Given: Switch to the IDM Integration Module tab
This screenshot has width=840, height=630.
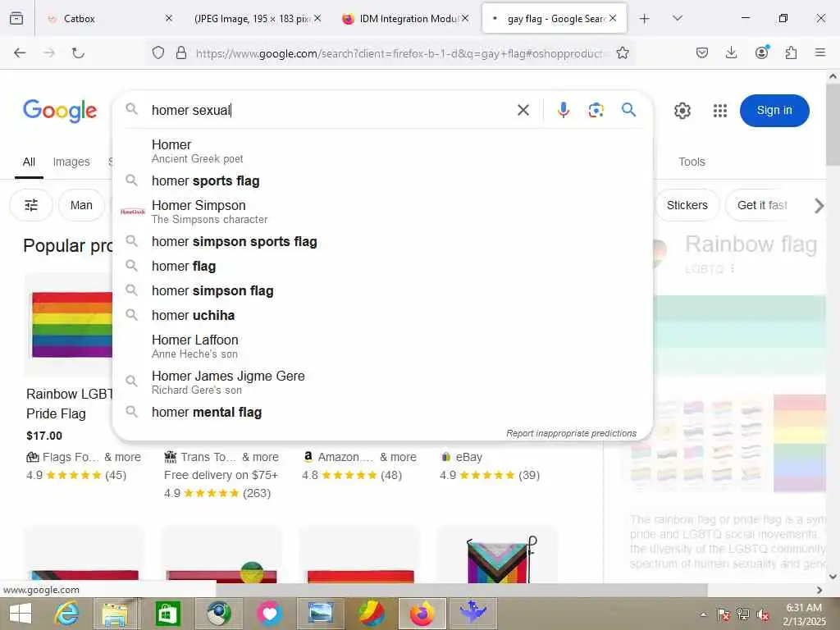Looking at the screenshot, I should click(x=404, y=19).
